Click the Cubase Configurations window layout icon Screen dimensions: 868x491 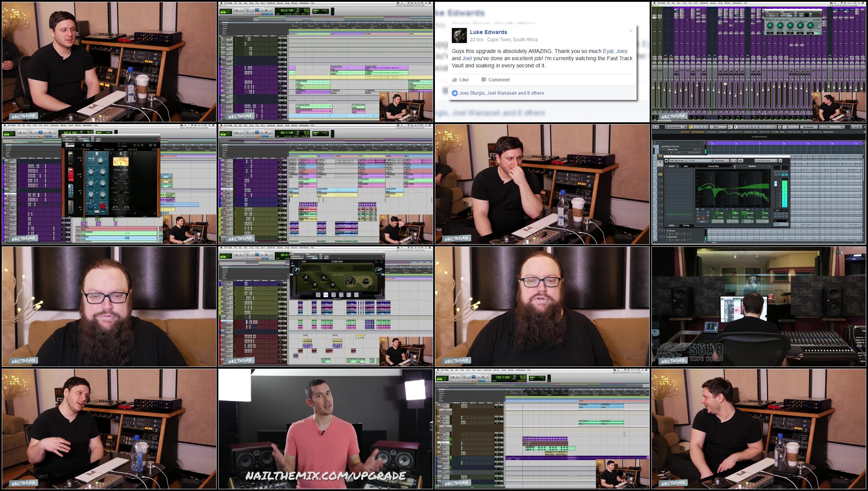click(x=667, y=127)
